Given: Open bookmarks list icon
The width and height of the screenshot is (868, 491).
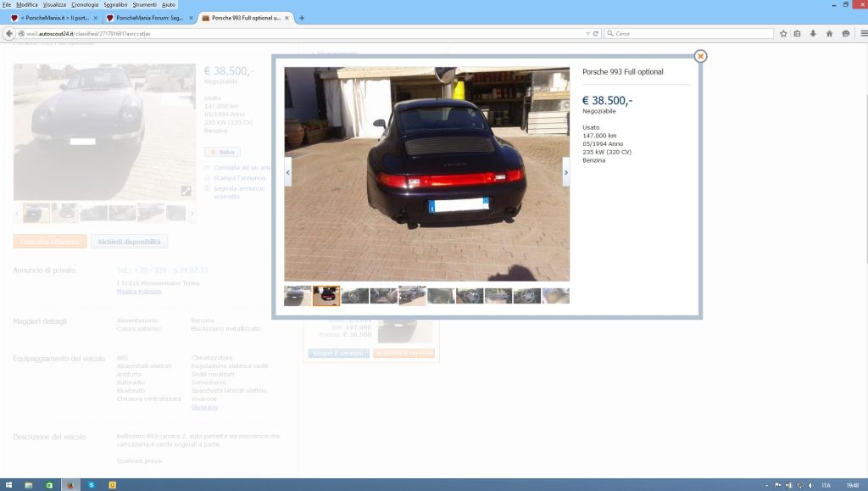Looking at the screenshot, I should [x=797, y=34].
